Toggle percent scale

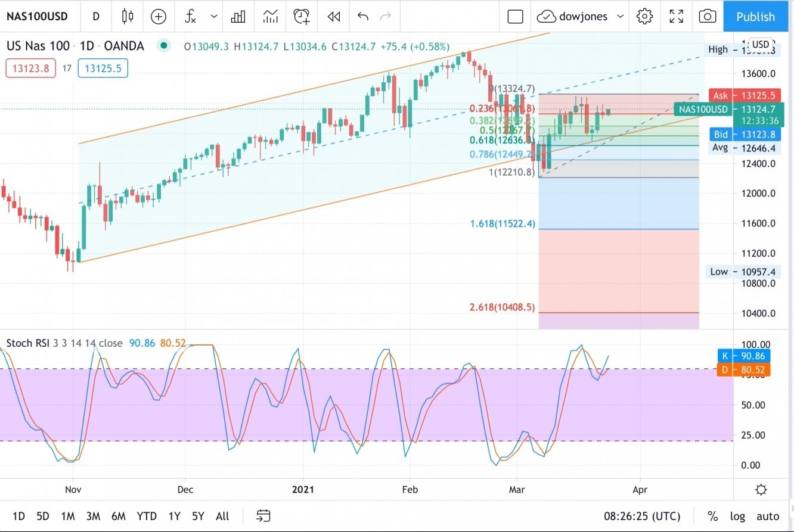(712, 516)
